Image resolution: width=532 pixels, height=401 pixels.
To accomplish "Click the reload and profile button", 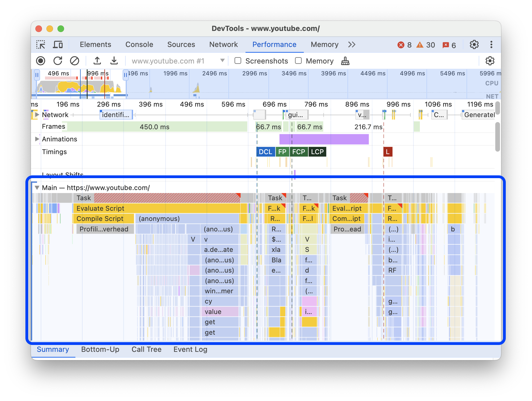I will pos(58,61).
